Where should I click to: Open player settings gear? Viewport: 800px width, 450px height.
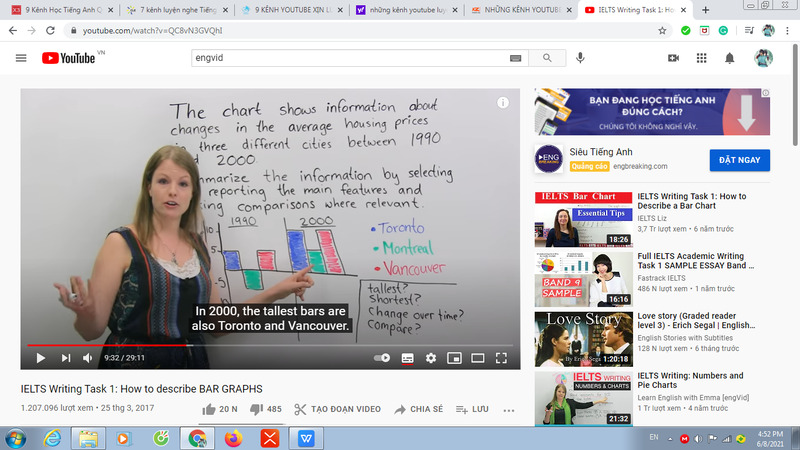(431, 358)
